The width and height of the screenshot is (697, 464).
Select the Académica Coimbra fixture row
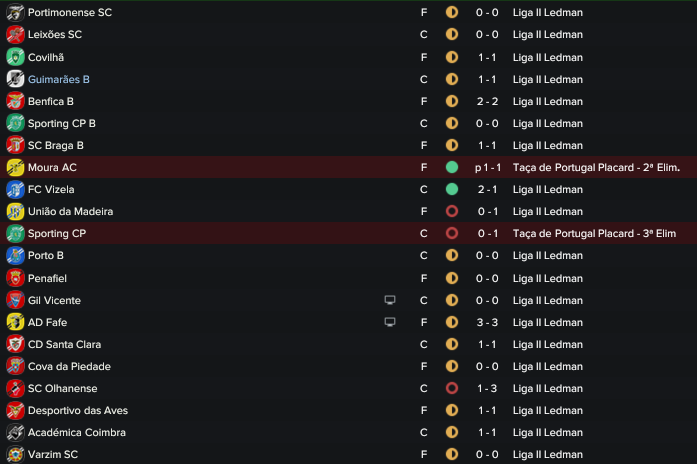coord(348,432)
